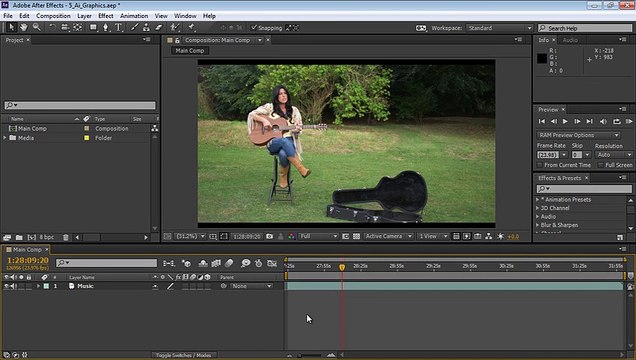Click Toggle Switches / Modes button
This screenshot has width=636, height=360.
183,355
